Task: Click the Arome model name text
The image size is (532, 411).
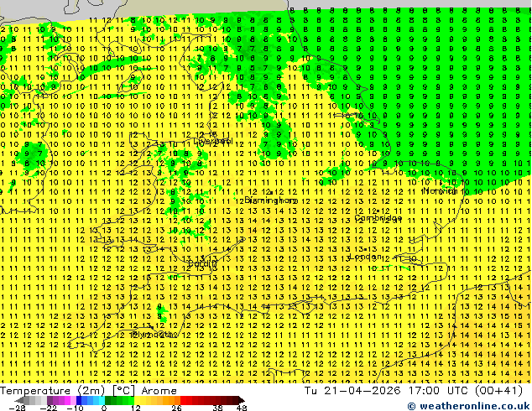Action: coord(159,391)
